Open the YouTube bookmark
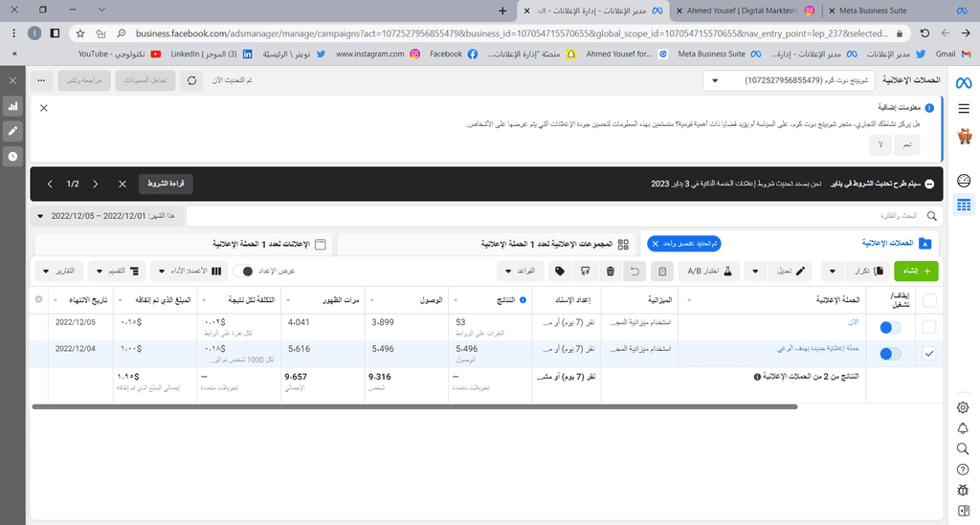This screenshot has height=525, width=980. [120, 55]
